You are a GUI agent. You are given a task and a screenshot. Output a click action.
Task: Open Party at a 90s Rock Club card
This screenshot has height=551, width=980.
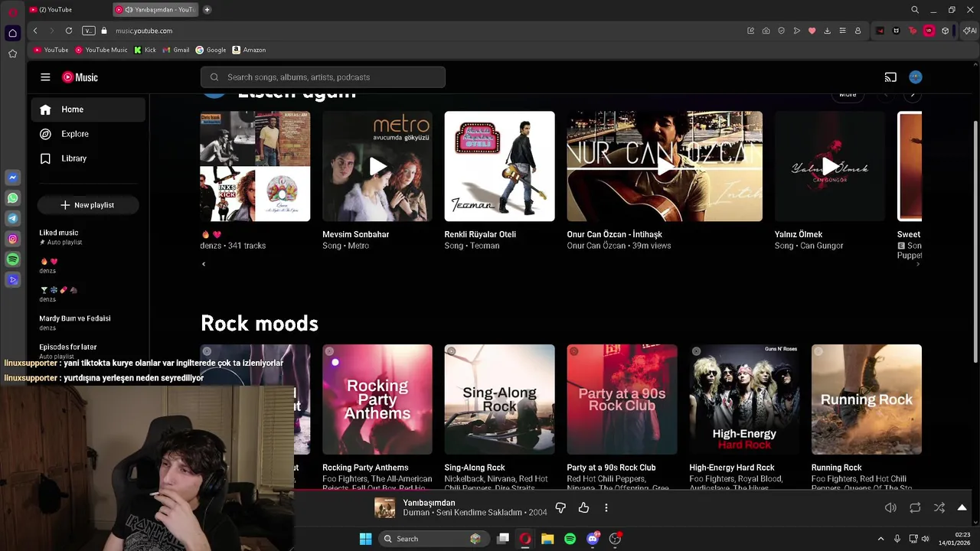click(x=622, y=399)
